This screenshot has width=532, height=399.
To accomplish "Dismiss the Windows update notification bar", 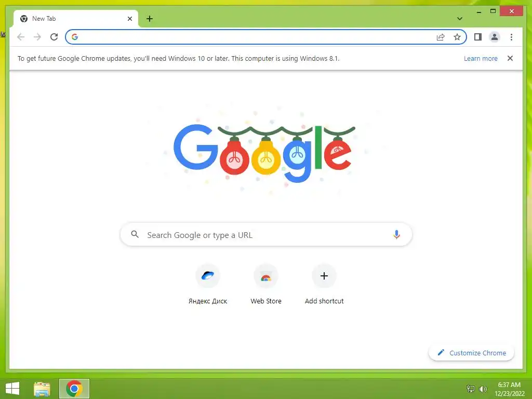I will (510, 58).
